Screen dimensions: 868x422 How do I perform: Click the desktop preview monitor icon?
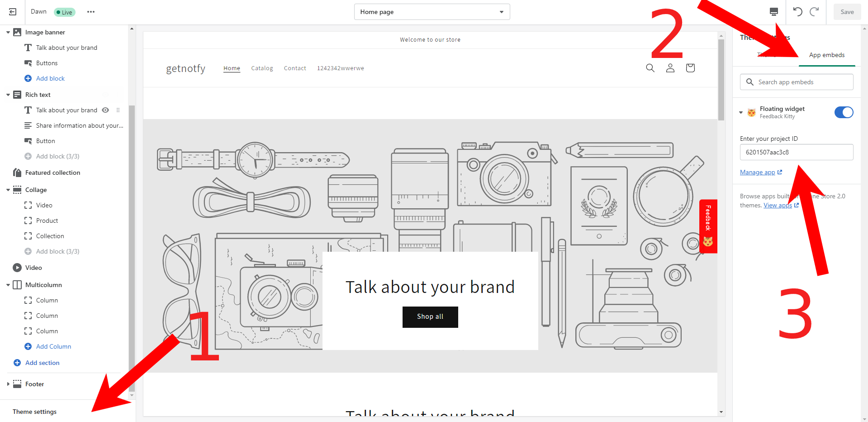coord(774,12)
